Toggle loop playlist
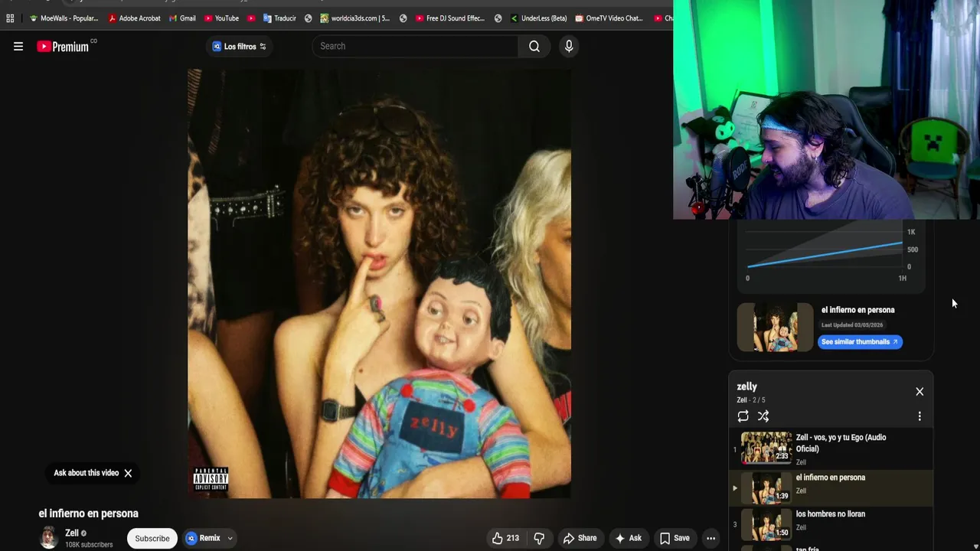Image resolution: width=980 pixels, height=551 pixels. coord(743,416)
